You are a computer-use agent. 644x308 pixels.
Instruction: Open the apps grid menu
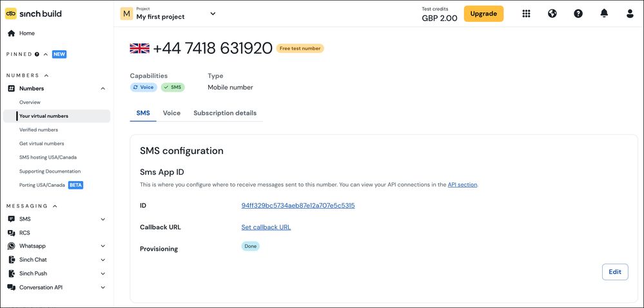pyautogui.click(x=526, y=14)
